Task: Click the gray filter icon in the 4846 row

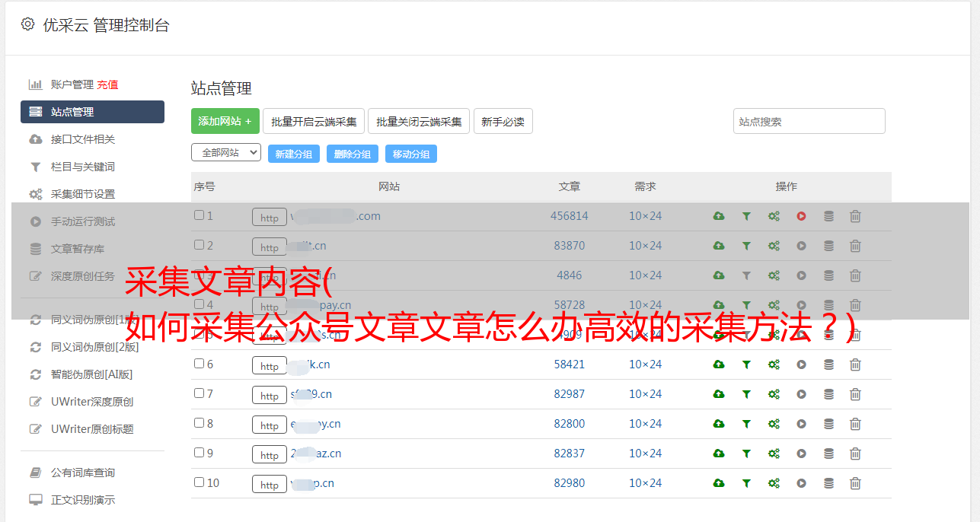Action: pos(746,275)
